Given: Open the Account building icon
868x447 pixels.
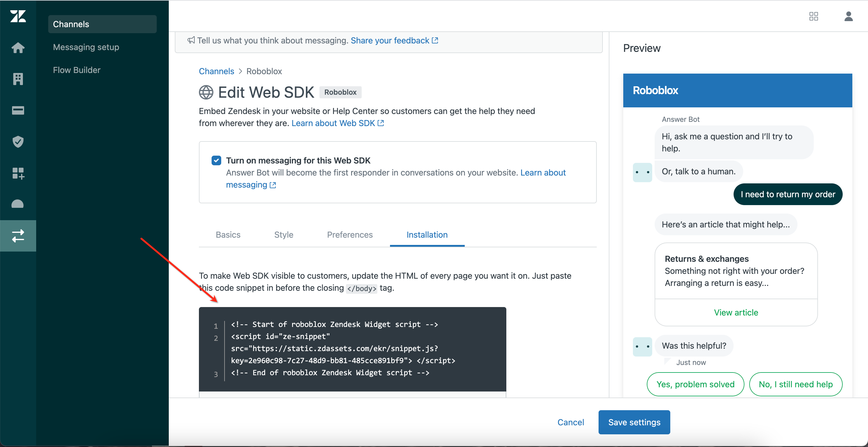Looking at the screenshot, I should point(18,79).
